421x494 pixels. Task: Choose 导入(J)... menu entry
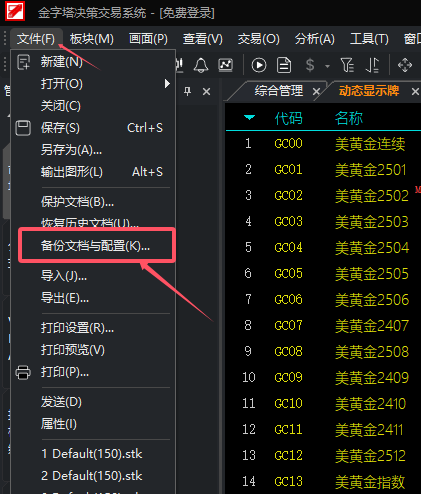click(x=93, y=276)
